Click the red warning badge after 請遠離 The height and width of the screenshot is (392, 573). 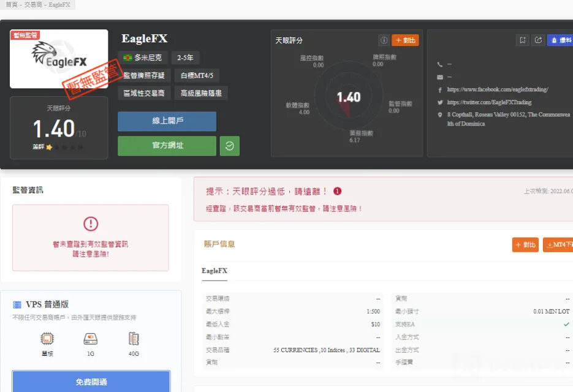pyautogui.click(x=337, y=191)
